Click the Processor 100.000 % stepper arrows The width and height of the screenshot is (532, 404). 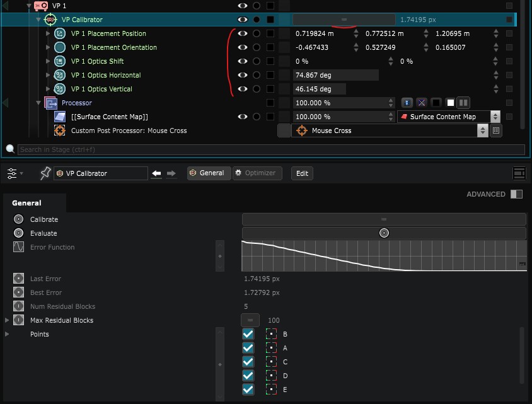click(x=391, y=103)
